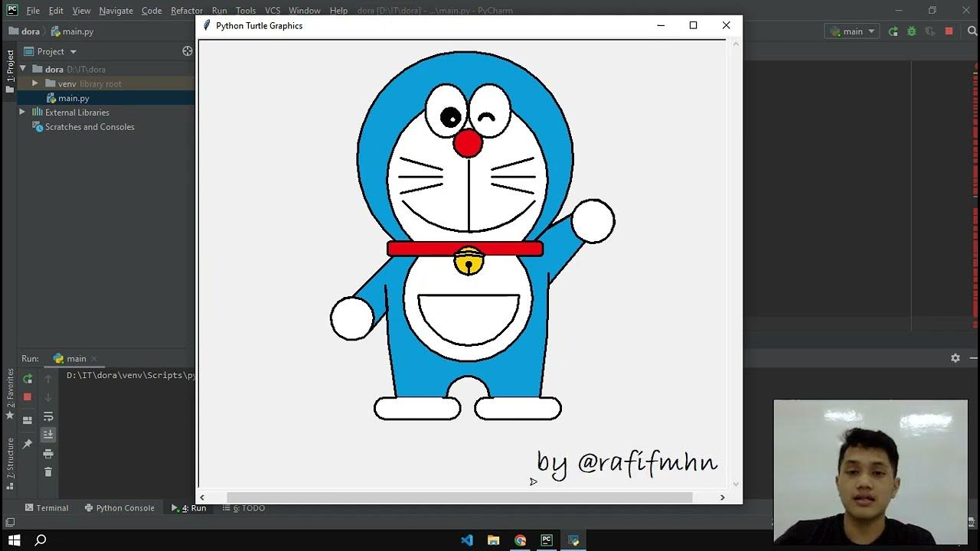This screenshot has width=980, height=551.
Task: Stop the process in the Run panel
Action: pyautogui.click(x=28, y=397)
